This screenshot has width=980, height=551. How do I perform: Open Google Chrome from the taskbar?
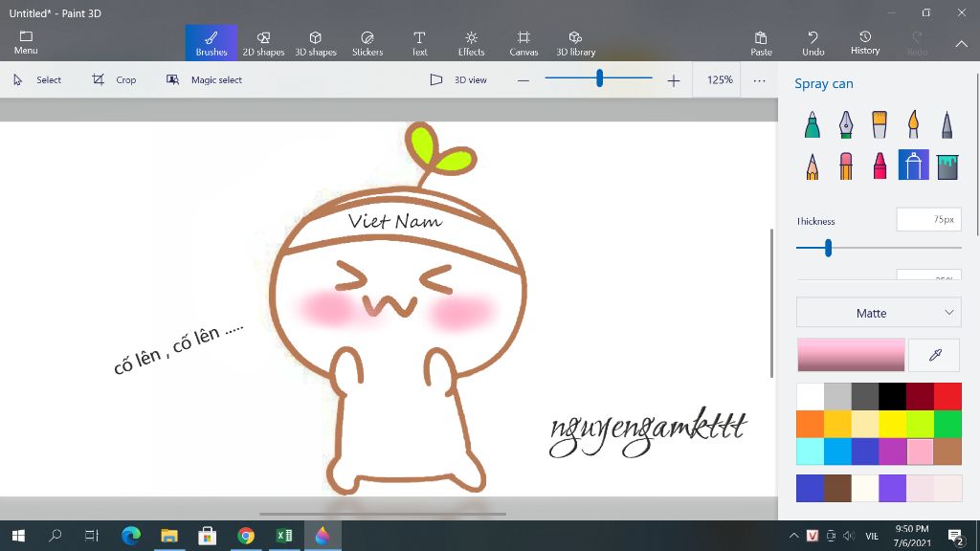point(246,536)
